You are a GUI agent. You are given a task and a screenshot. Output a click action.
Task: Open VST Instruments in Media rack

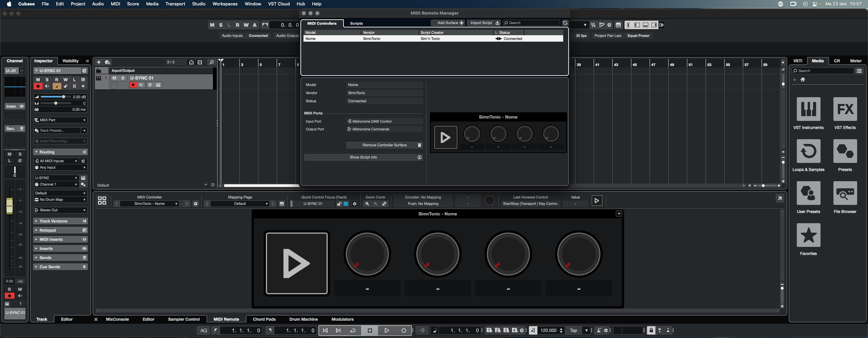pyautogui.click(x=808, y=109)
